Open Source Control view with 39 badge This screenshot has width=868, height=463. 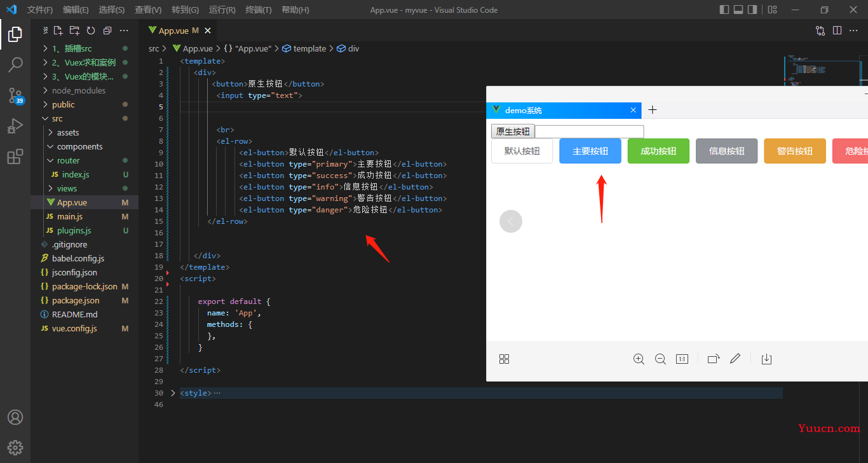(x=15, y=95)
